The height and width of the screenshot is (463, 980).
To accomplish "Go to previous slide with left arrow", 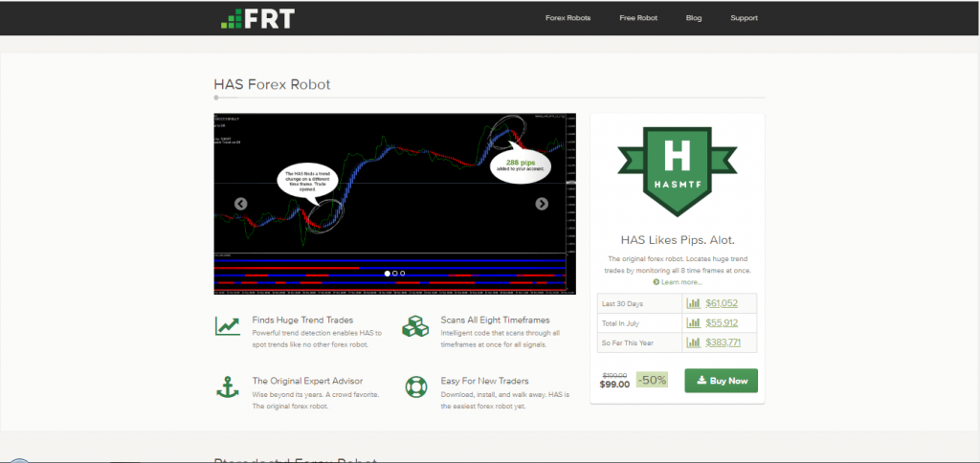I will pyautogui.click(x=241, y=204).
